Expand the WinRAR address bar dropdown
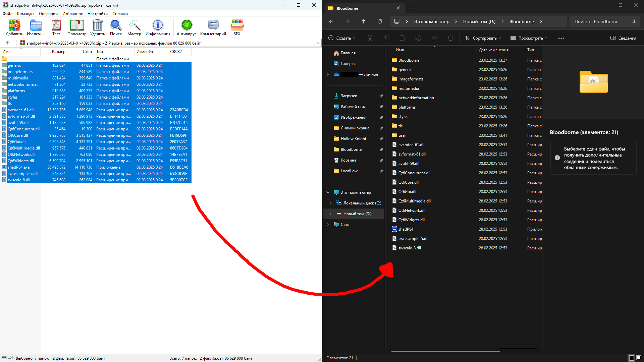Image resolution: width=644 pixels, height=362 pixels. 318,43
